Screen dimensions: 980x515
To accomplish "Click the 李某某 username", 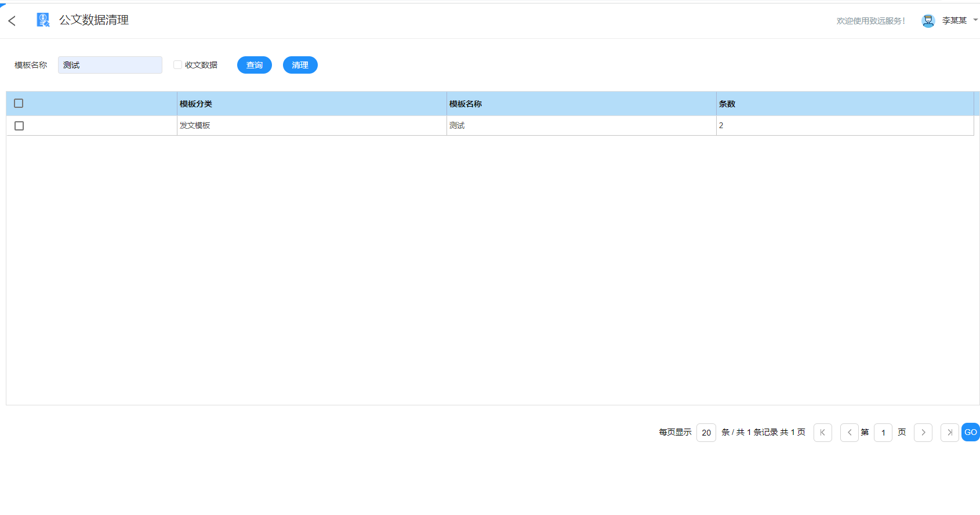I will coord(954,21).
